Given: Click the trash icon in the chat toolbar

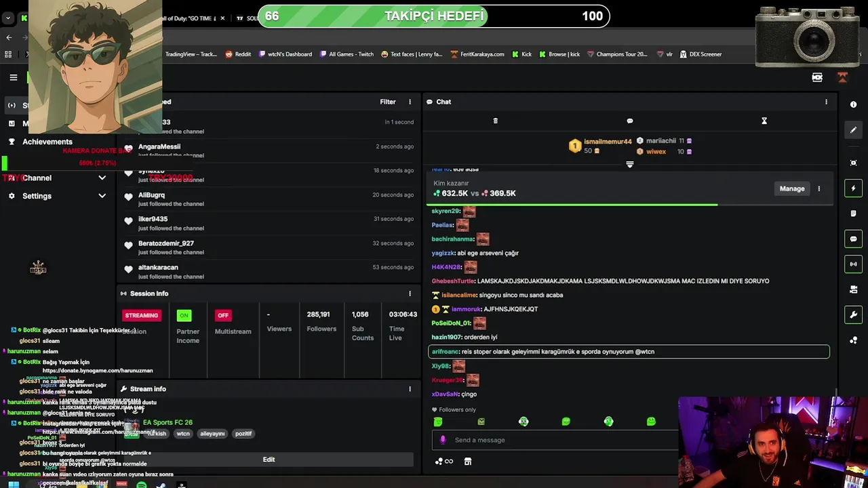Looking at the screenshot, I should 495,121.
